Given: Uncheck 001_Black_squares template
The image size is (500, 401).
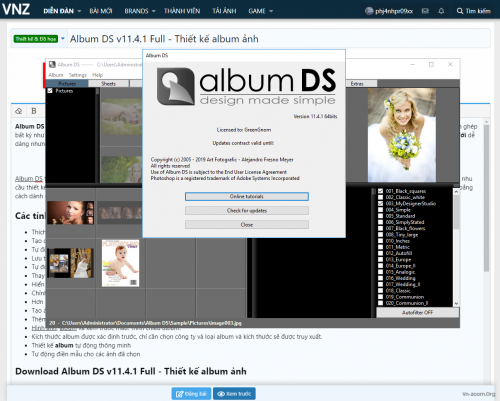Looking at the screenshot, I should [x=380, y=191].
